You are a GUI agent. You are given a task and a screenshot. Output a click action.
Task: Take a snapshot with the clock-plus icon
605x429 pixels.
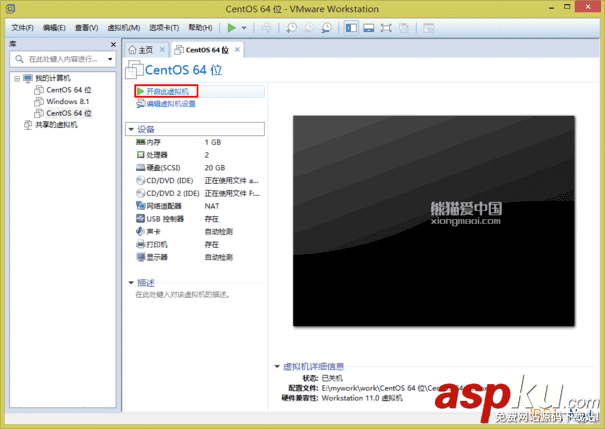point(291,28)
